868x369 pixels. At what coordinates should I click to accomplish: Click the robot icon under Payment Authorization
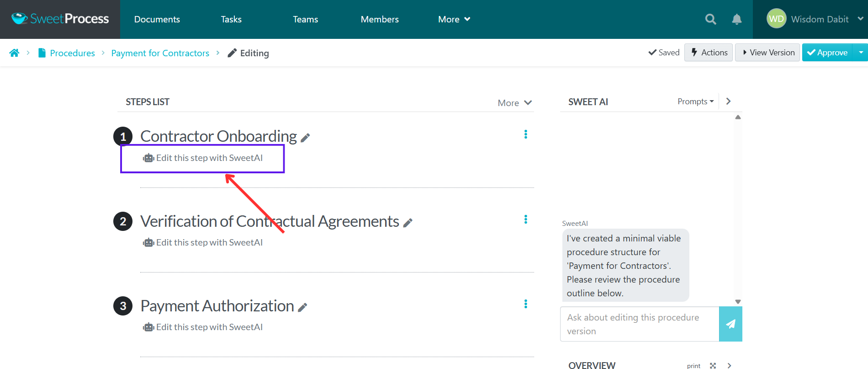point(148,327)
